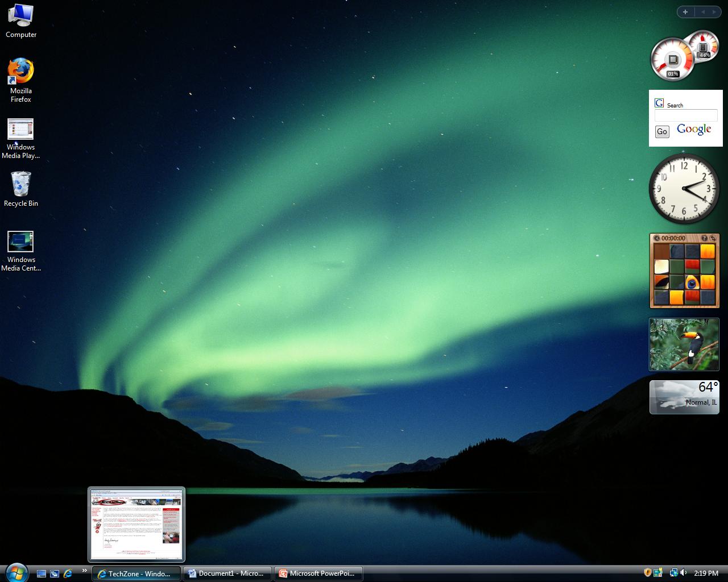Expand the Quick Launch overflow chevron
The width and height of the screenshot is (728, 582).
pyautogui.click(x=85, y=571)
